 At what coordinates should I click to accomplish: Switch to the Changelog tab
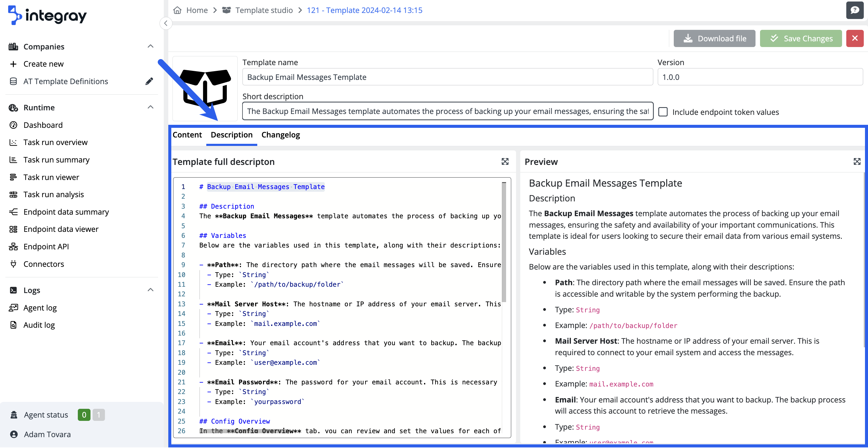coord(280,135)
